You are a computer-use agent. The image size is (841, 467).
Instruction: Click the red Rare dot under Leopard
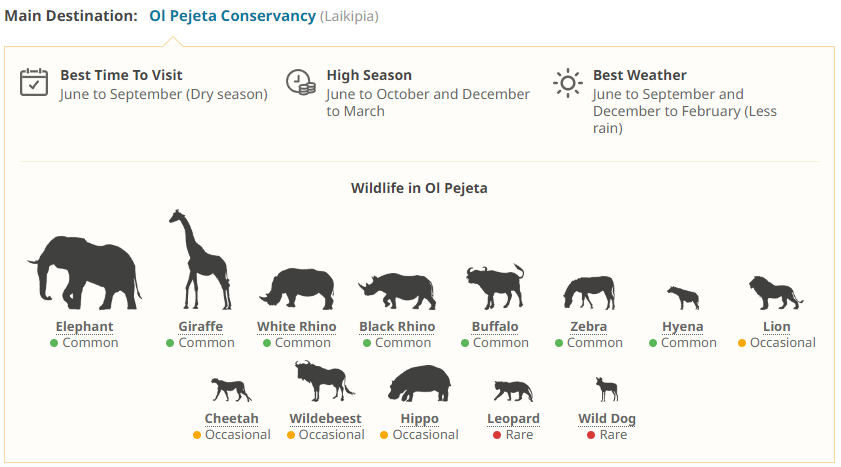coord(495,435)
